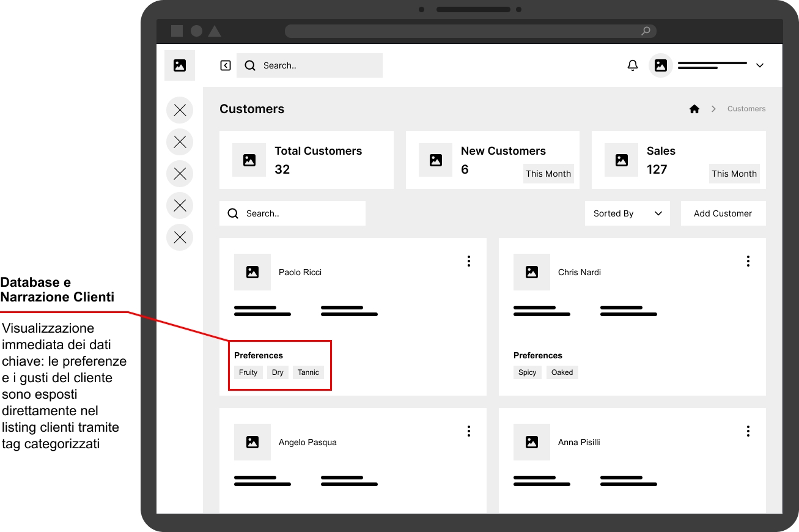The width and height of the screenshot is (799, 532).
Task: Focus the customers list Search field
Action: [292, 213]
